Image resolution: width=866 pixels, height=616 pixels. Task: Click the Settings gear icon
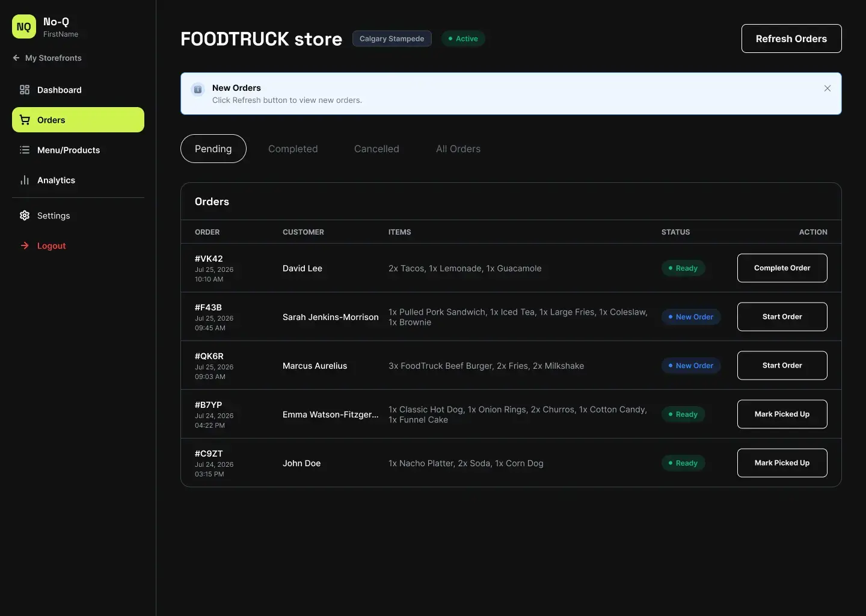[x=25, y=215]
